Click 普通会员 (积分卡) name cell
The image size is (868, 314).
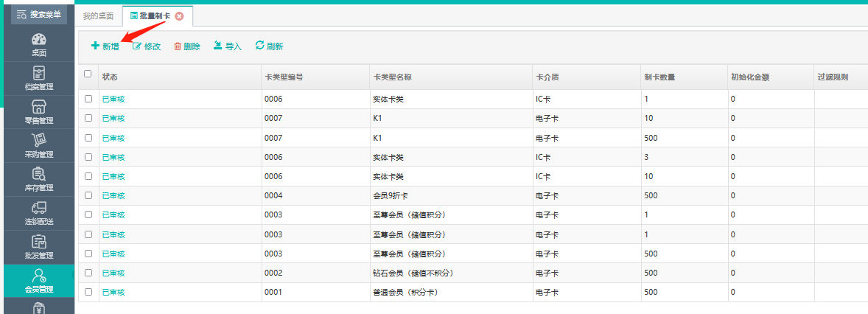tap(451, 293)
